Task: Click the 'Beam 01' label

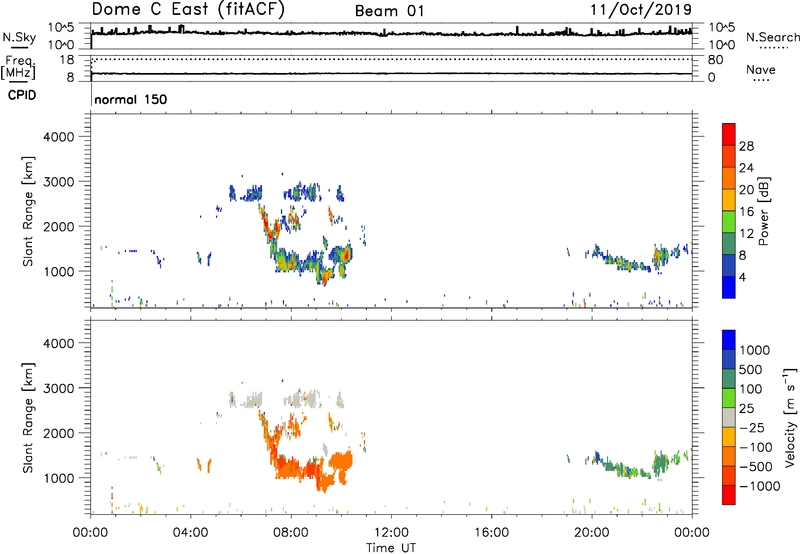Action: (389, 11)
